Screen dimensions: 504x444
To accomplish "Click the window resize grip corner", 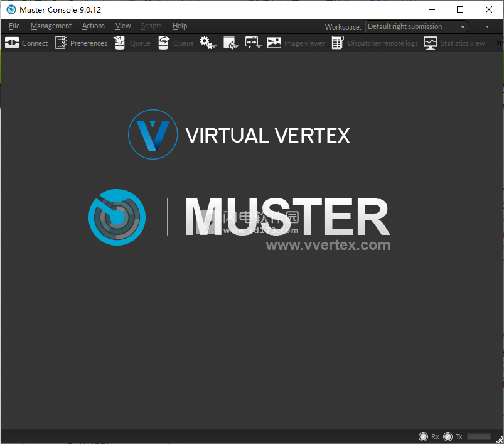I will (500, 440).
